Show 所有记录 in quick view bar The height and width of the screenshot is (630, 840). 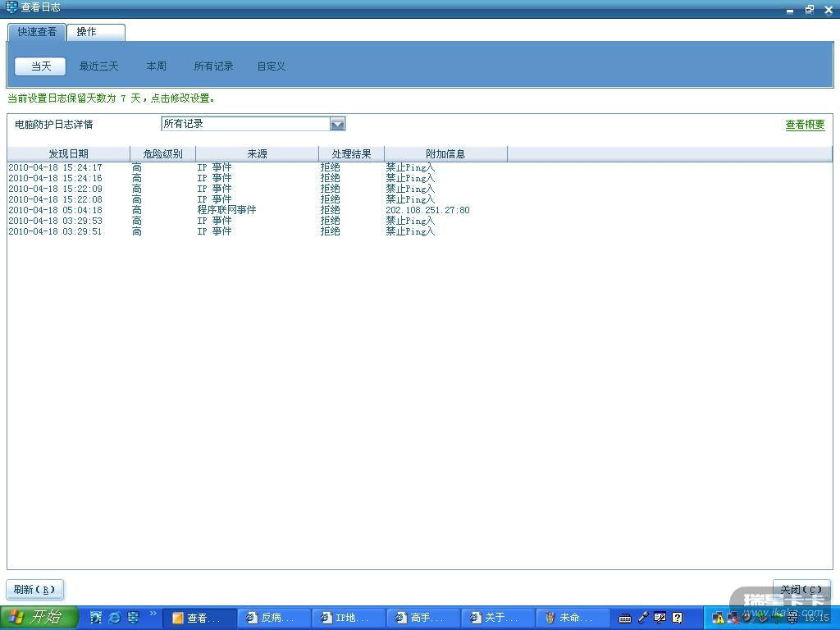pyautogui.click(x=213, y=66)
